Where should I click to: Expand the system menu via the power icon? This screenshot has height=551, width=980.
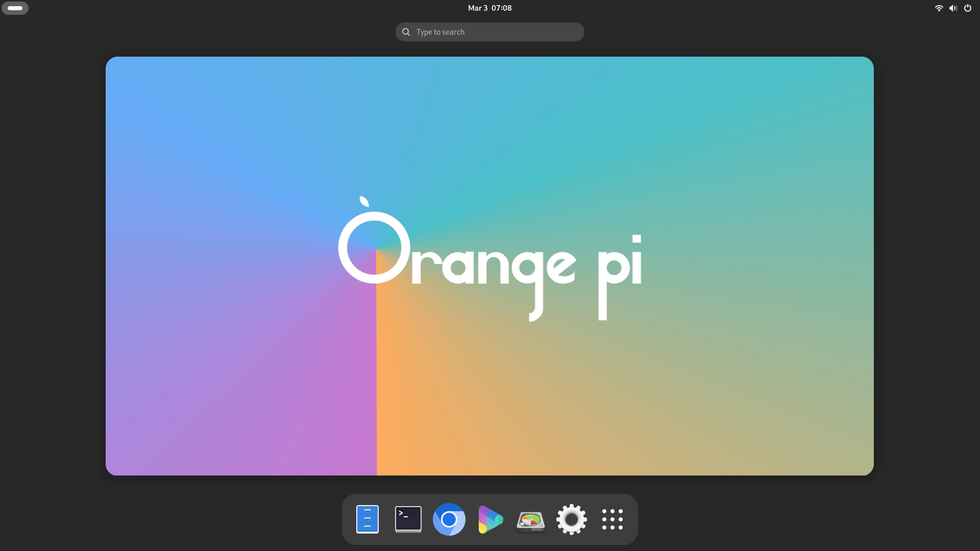pos(968,8)
